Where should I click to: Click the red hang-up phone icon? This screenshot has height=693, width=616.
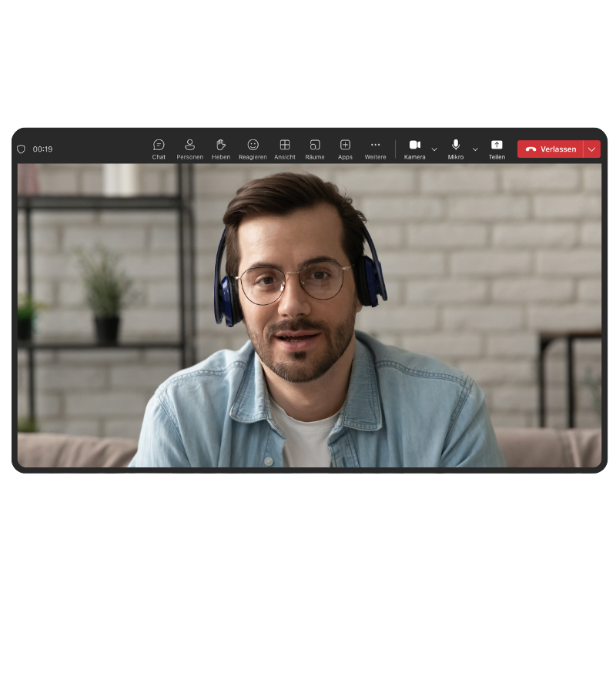click(531, 149)
